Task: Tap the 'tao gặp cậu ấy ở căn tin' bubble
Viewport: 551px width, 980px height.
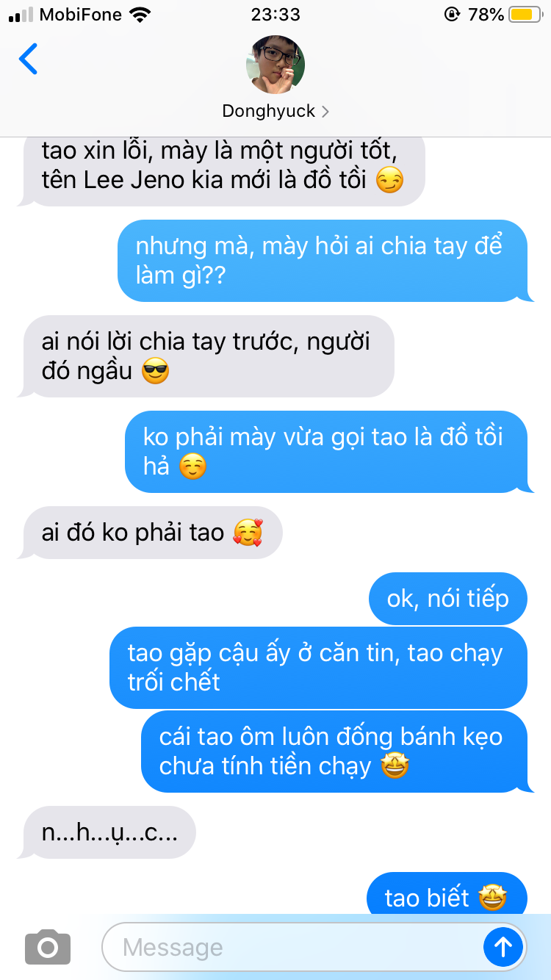Action: point(318,668)
